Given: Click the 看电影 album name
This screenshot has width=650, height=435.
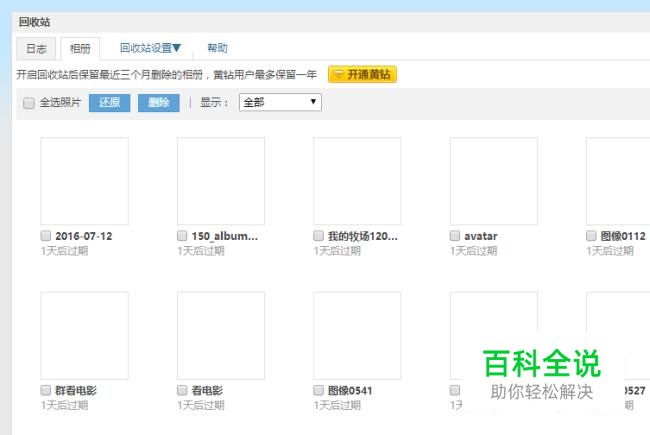Looking at the screenshot, I should 207,390.
